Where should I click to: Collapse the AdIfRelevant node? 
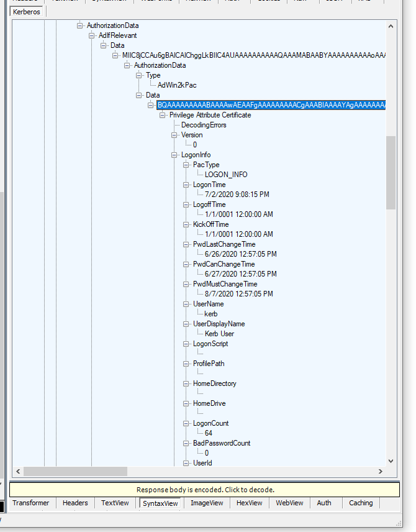click(93, 35)
